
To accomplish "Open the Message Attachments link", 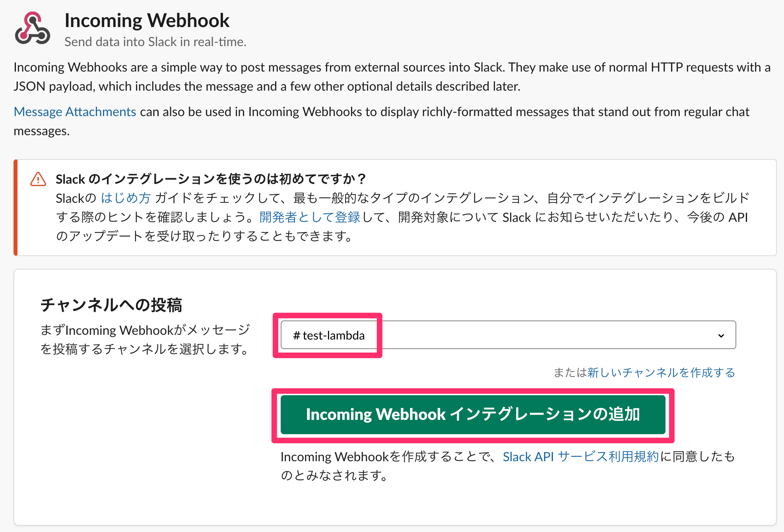I will coord(75,112).
